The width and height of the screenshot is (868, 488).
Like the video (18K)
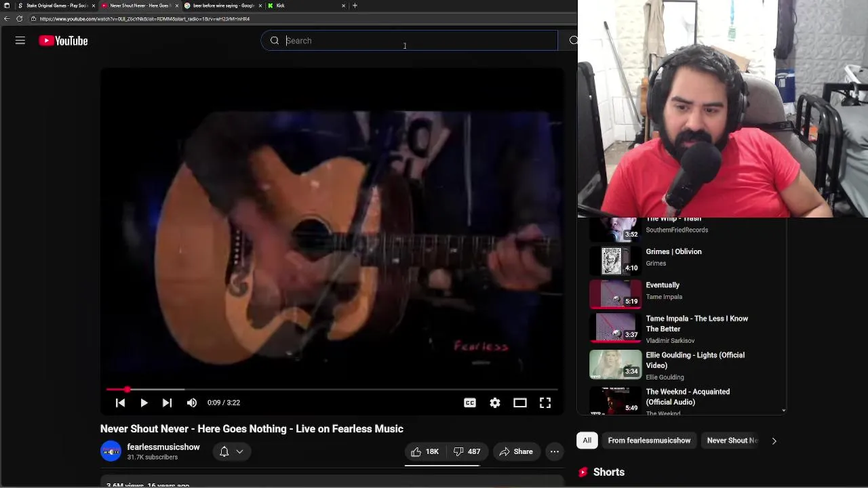pyautogui.click(x=425, y=451)
